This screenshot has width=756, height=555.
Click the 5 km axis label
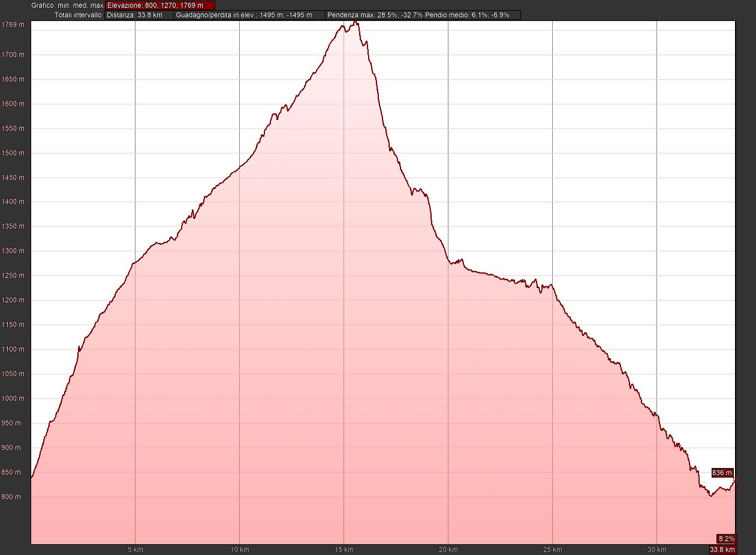135,550
